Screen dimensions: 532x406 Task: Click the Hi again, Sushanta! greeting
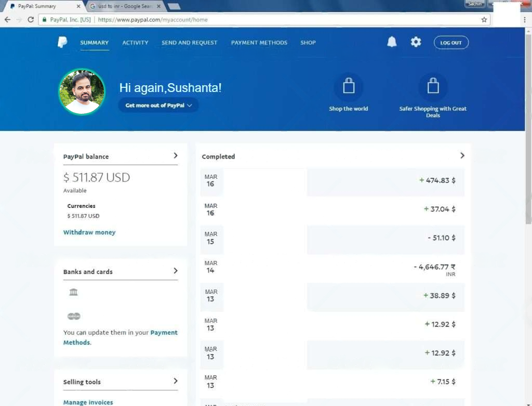[x=170, y=87]
